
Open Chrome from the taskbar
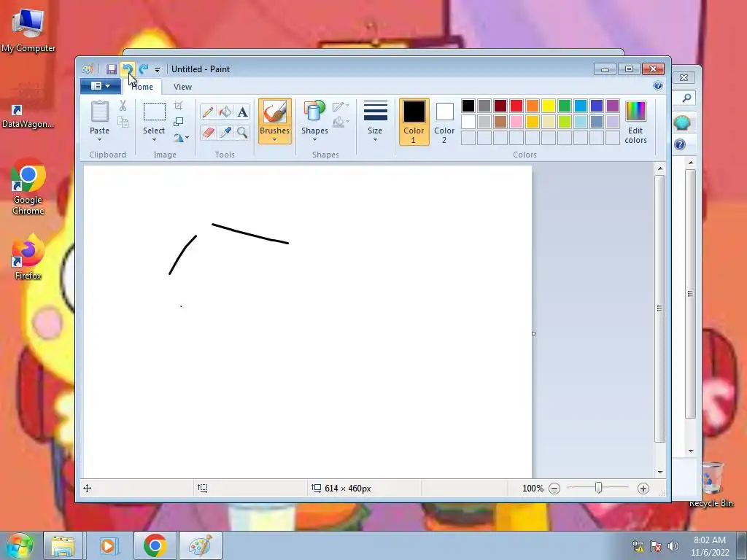[155, 545]
